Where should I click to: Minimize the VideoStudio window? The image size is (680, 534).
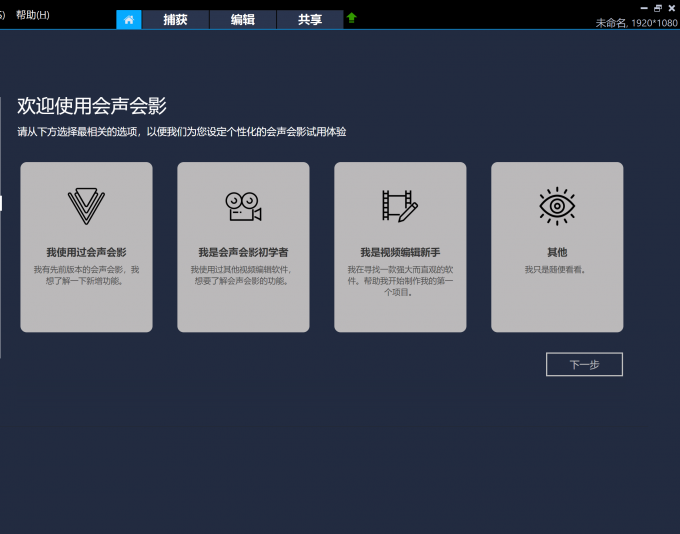point(644,8)
